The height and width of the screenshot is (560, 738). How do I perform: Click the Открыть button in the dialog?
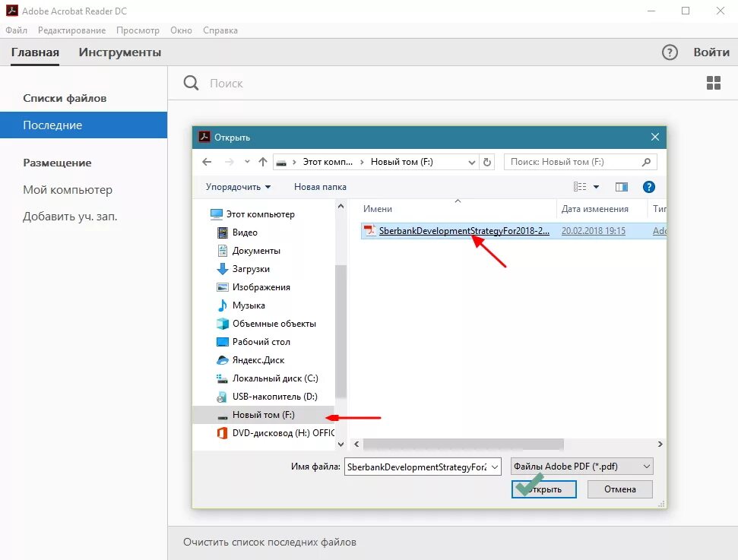coord(543,489)
